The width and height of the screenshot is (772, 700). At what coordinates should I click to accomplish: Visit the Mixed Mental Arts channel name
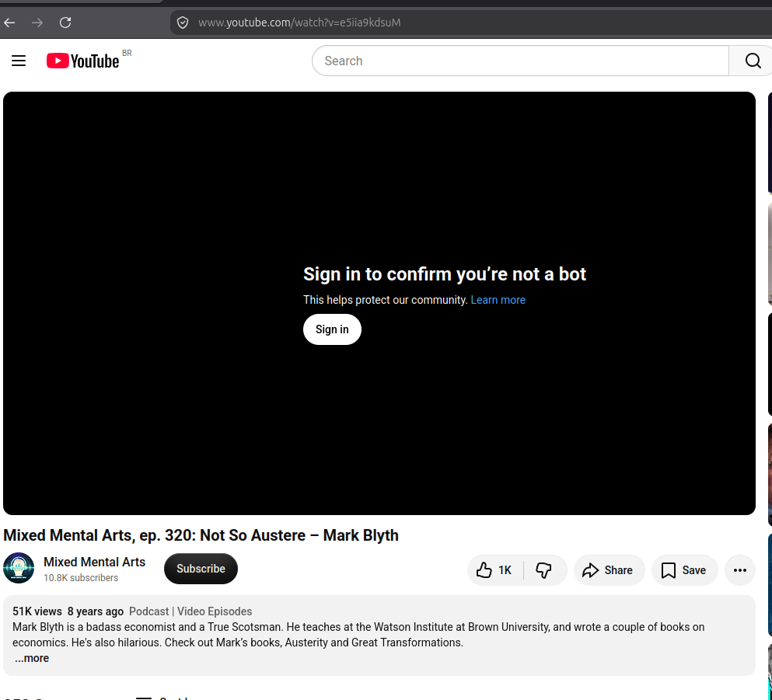pos(95,562)
